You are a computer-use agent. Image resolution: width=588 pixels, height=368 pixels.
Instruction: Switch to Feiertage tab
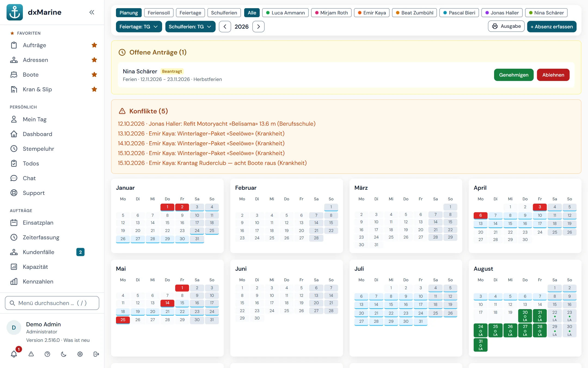pos(190,13)
